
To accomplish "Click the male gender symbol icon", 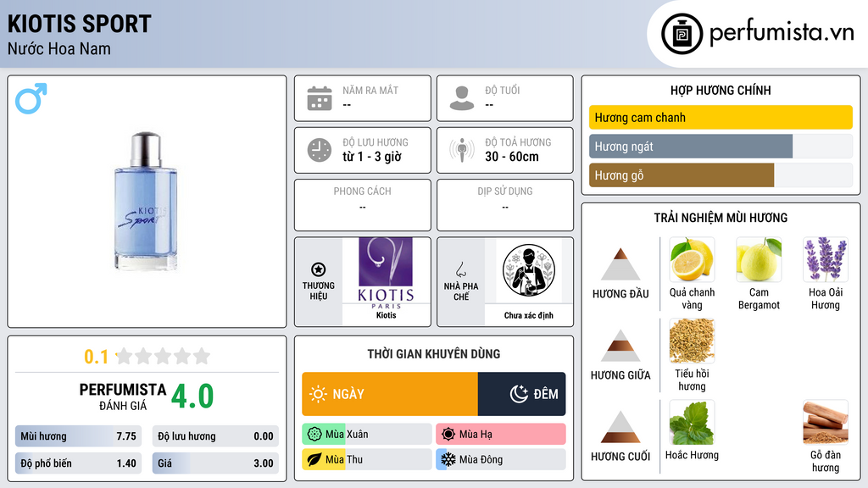I will tap(31, 98).
